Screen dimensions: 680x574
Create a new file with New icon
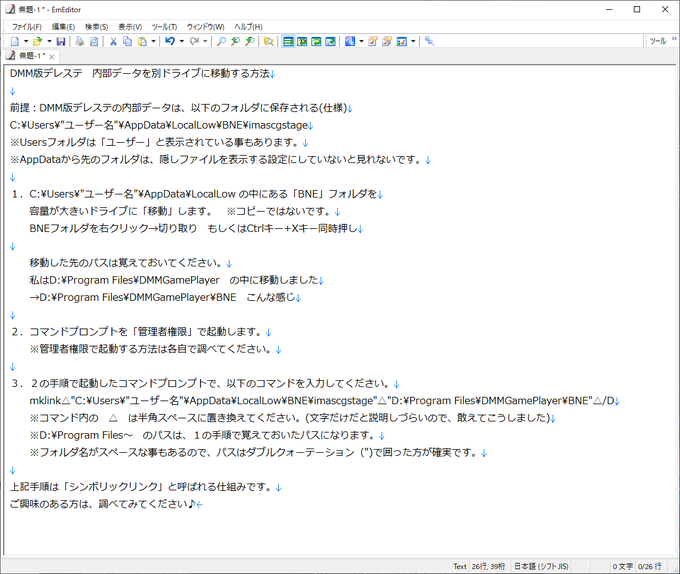click(15, 41)
